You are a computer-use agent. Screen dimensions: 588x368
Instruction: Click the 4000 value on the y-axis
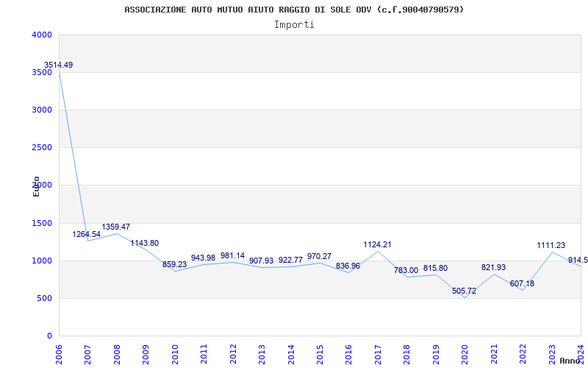pos(42,35)
